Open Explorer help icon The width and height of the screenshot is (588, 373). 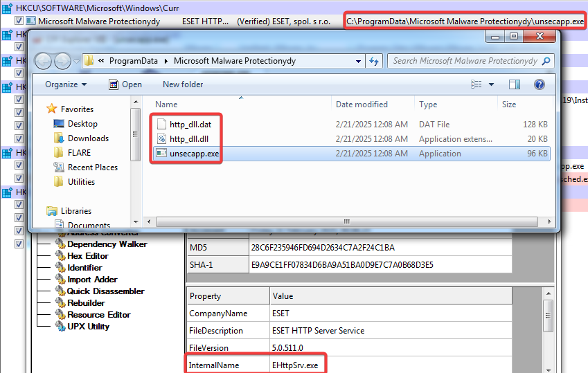click(540, 84)
